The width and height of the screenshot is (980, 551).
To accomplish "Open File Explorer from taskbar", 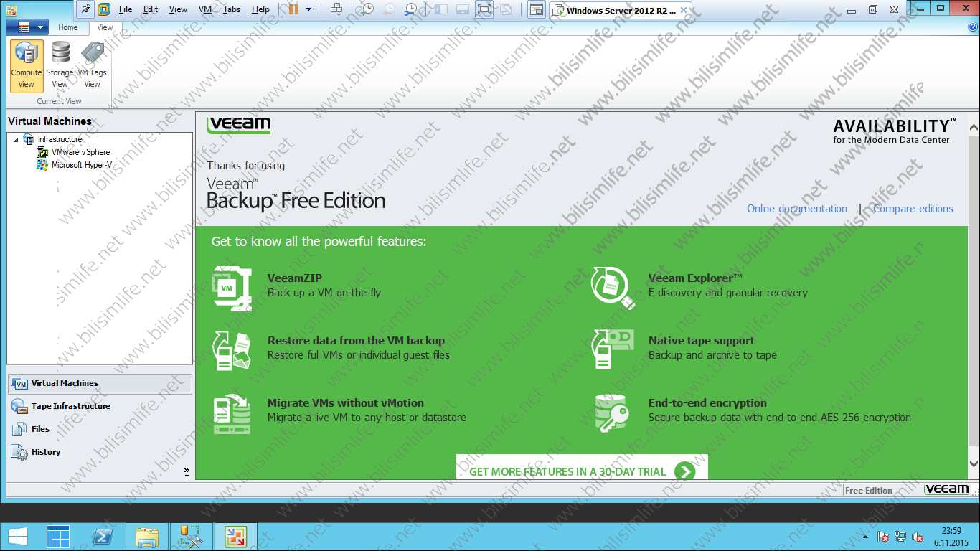I will 147,537.
